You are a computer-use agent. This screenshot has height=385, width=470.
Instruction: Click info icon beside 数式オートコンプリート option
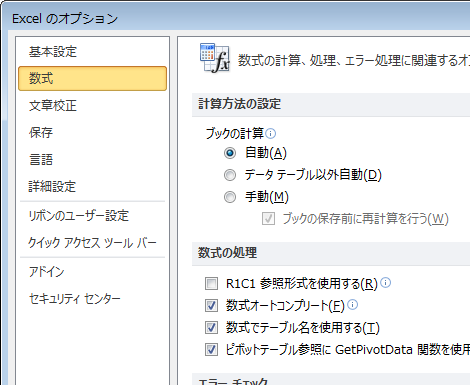[x=353, y=305]
